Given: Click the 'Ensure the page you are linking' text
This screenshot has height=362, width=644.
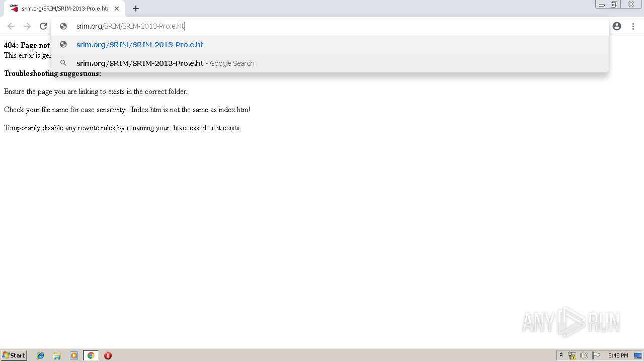Looking at the screenshot, I should click(x=96, y=92).
